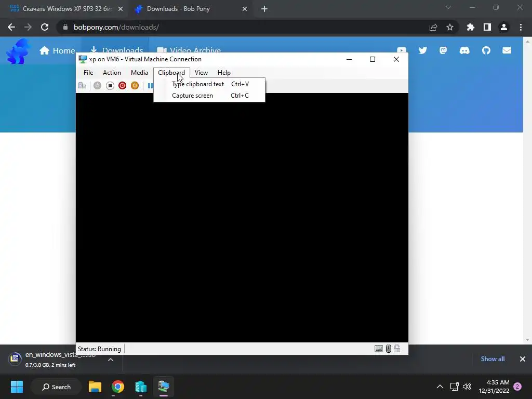Show hidden system tray icons
The image size is (532, 399).
point(440,387)
